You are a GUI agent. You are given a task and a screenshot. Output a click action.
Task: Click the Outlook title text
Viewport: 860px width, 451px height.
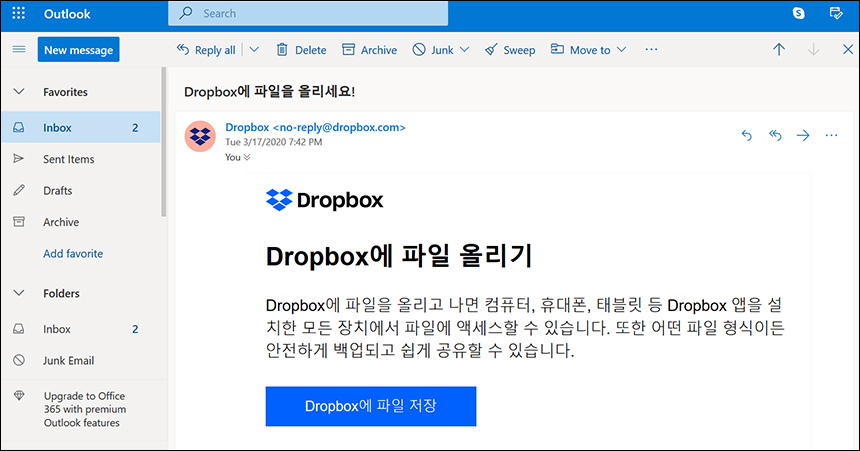[67, 14]
